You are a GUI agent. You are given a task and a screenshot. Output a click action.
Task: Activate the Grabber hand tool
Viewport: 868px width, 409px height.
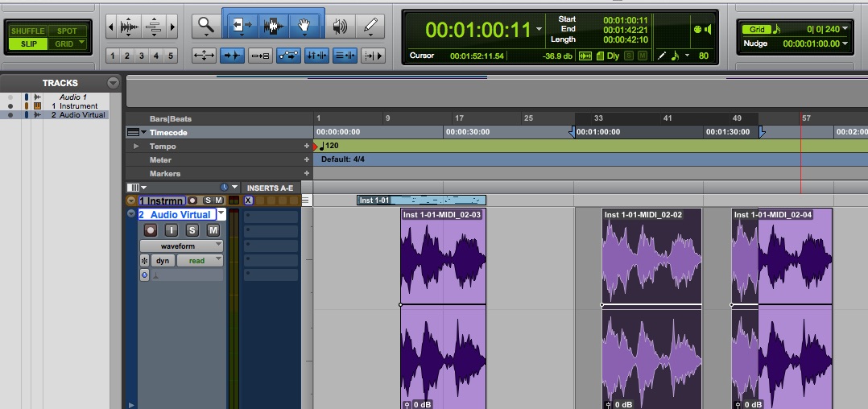point(306,26)
